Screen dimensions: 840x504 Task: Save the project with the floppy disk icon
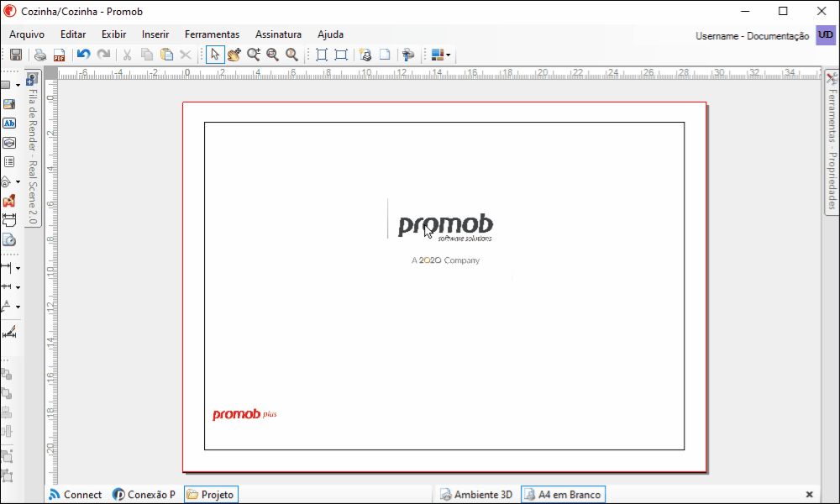point(15,55)
